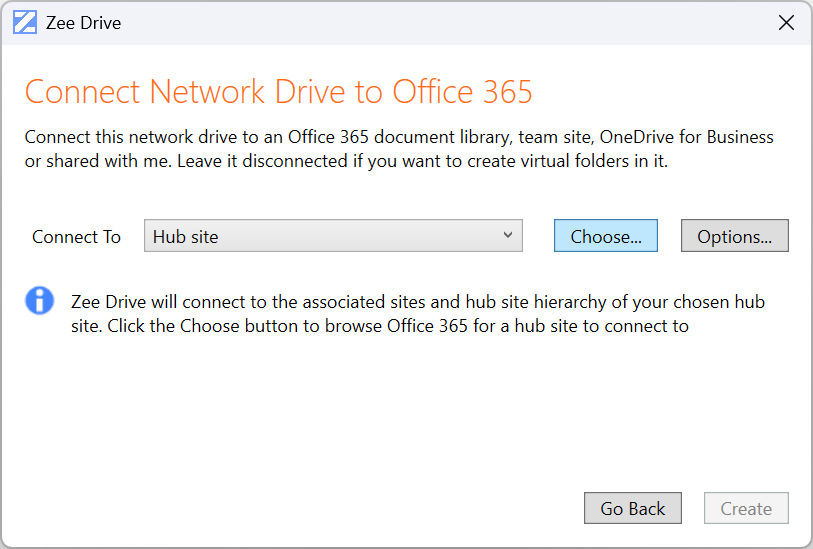Click "Office 365" in the orange heading

coord(462,92)
